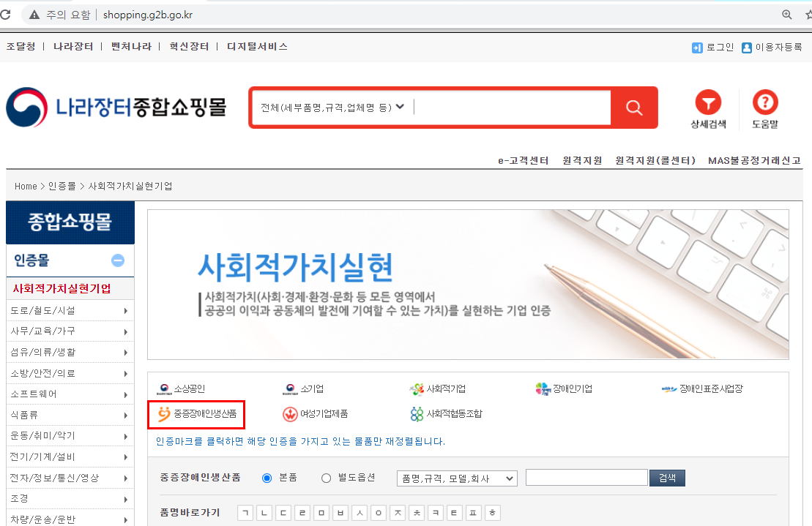Image resolution: width=812 pixels, height=526 pixels.
Task: Open the 벤처나라 top menu link
Action: coord(131,47)
